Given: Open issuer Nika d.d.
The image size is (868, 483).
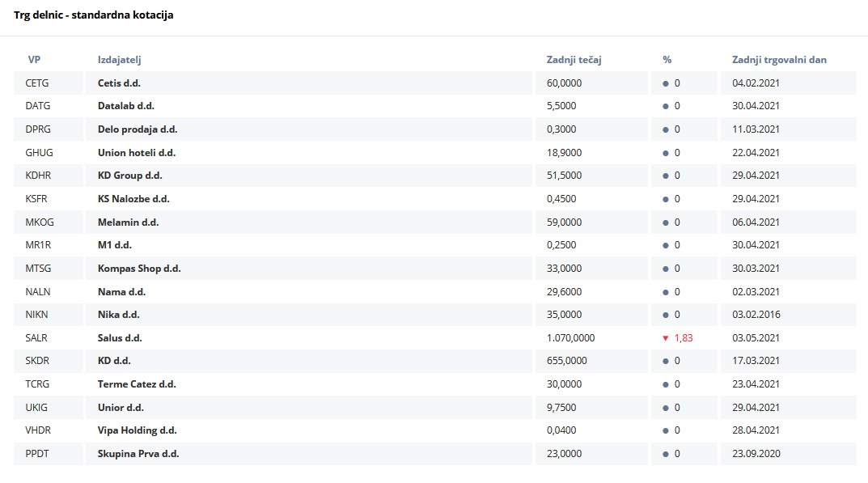Looking at the screenshot, I should pyautogui.click(x=118, y=315).
